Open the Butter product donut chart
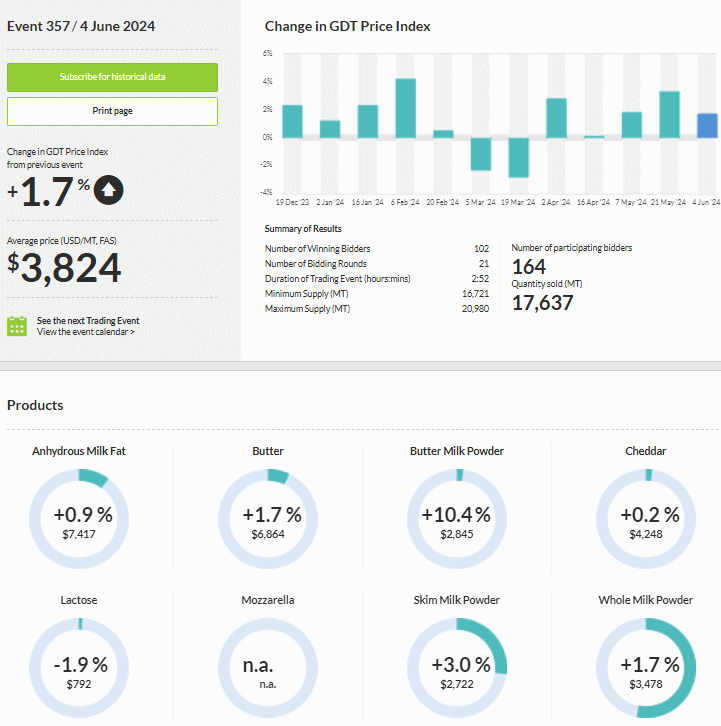721x726 pixels. tap(268, 519)
